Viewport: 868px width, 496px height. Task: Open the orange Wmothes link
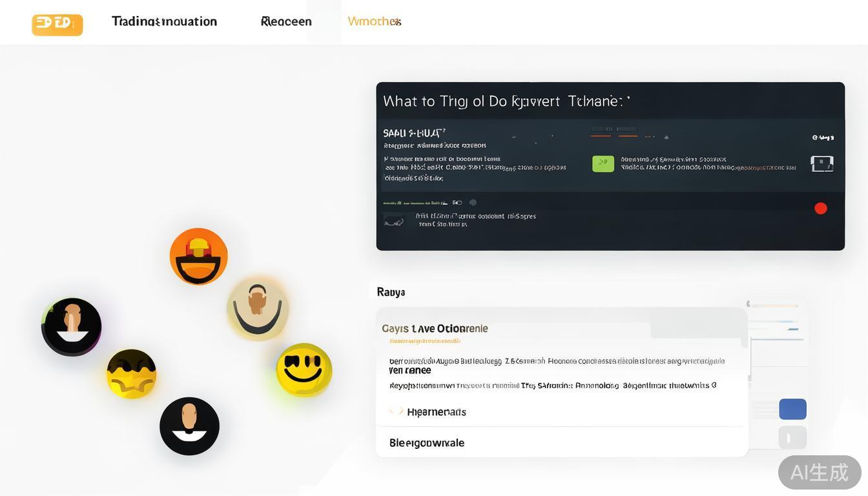click(x=374, y=21)
